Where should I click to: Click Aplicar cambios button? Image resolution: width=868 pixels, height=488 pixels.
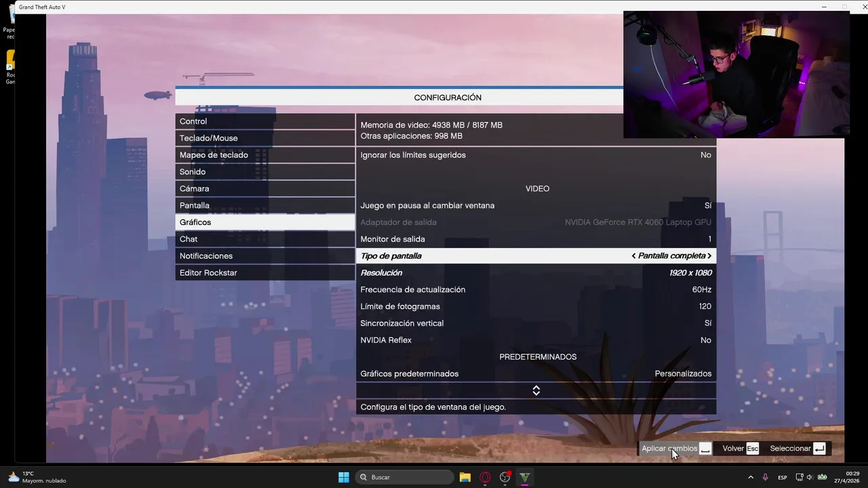click(676, 449)
